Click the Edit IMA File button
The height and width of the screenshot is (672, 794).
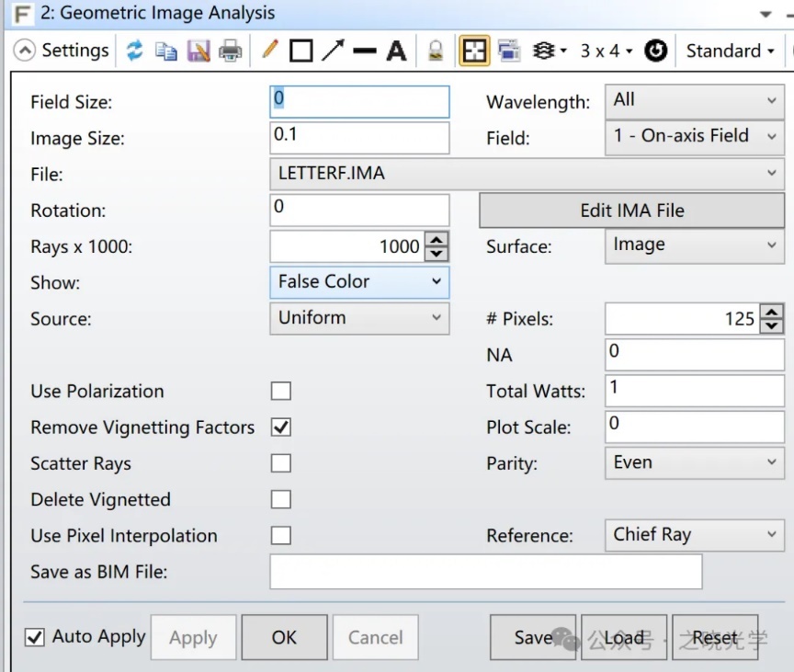coord(632,211)
